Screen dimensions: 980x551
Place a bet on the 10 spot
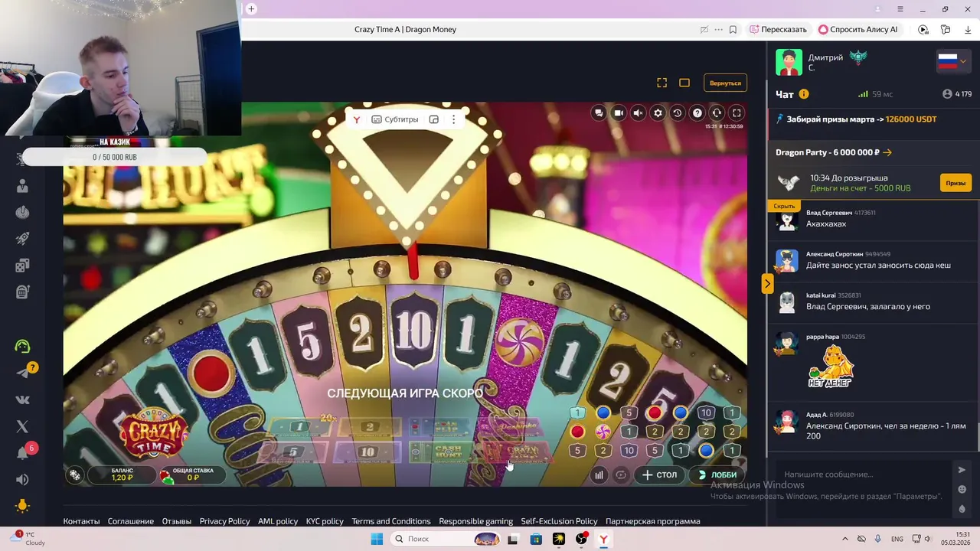(x=367, y=452)
